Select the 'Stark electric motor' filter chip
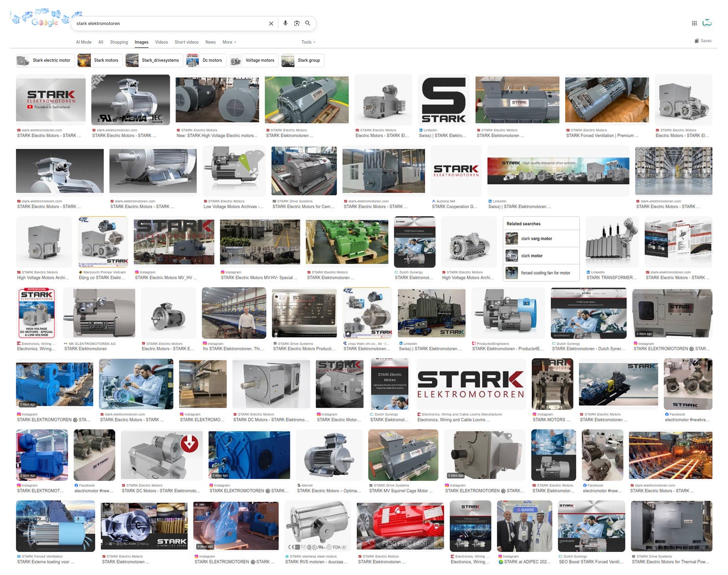This screenshot has height=575, width=728. pyautogui.click(x=45, y=60)
